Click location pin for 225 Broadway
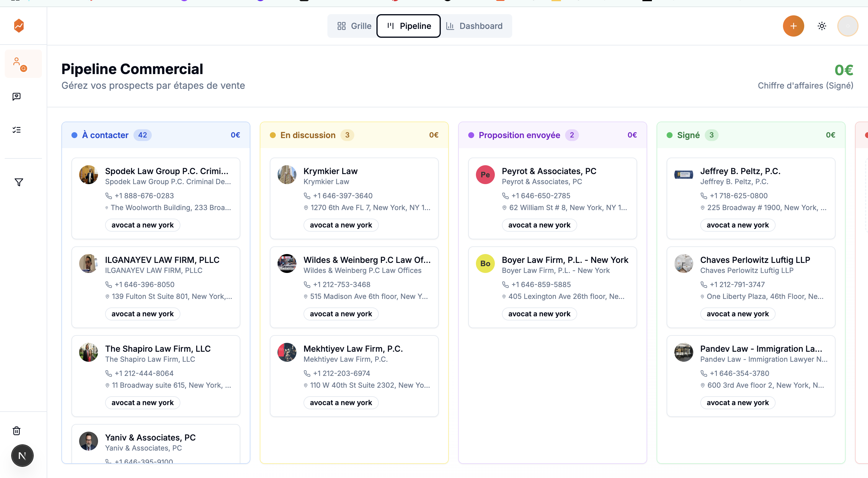This screenshot has width=868, height=478. [703, 208]
